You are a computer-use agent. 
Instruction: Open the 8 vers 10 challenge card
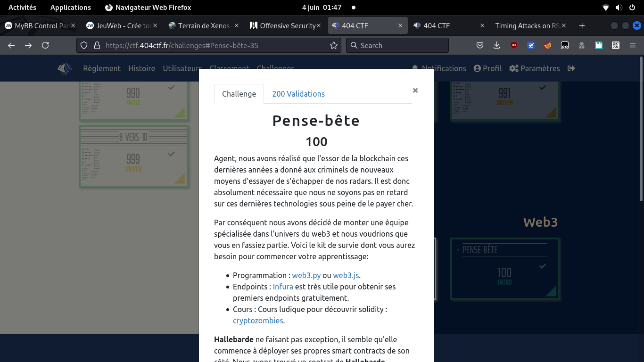coord(134,156)
